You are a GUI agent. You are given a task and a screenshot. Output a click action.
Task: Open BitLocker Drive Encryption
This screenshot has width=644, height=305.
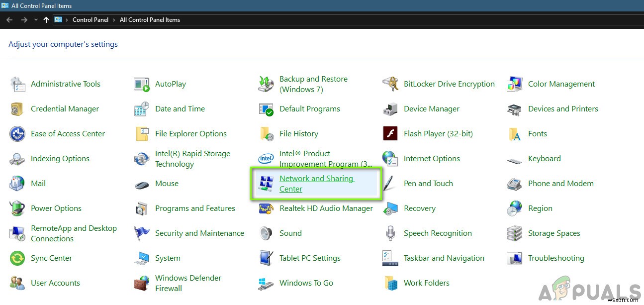point(449,84)
